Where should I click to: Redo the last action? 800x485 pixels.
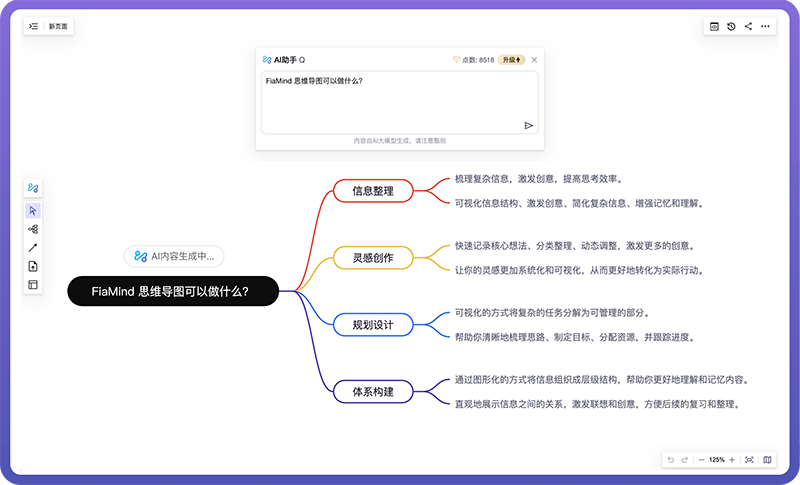pyautogui.click(x=685, y=460)
